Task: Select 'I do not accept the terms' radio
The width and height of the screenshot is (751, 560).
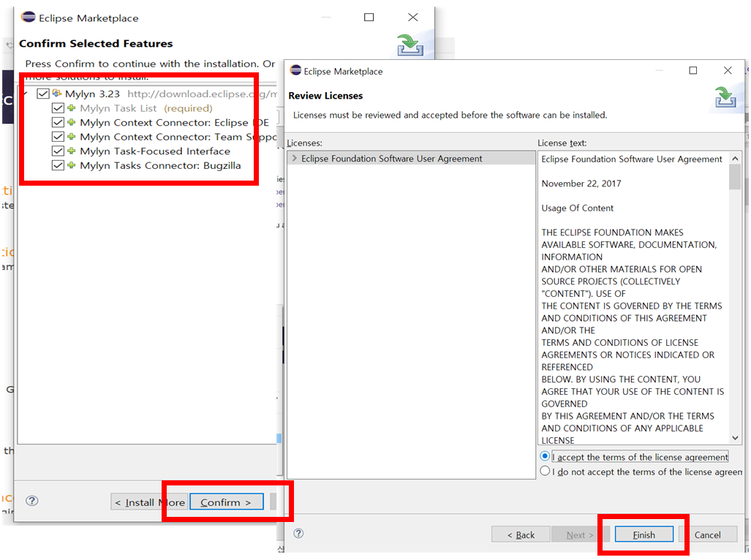Action: tap(545, 471)
